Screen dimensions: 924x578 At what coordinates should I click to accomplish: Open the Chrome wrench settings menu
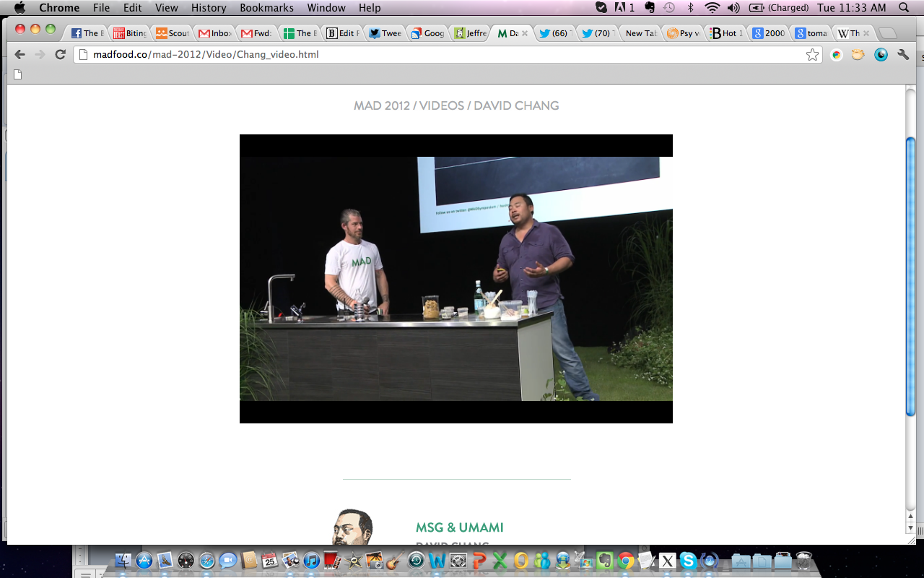(x=902, y=55)
